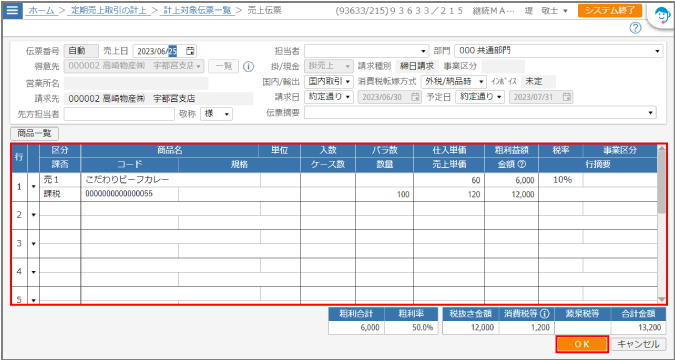Open the 予定日 約定通り dropdown
Image resolution: width=675 pixels, height=360 pixels.
tap(480, 97)
